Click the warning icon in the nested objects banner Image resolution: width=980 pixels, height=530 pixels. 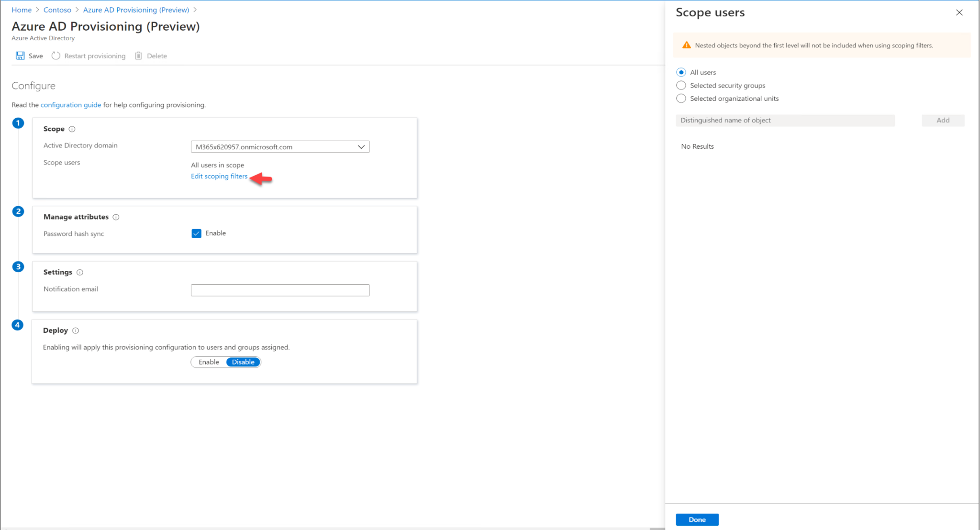click(686, 45)
